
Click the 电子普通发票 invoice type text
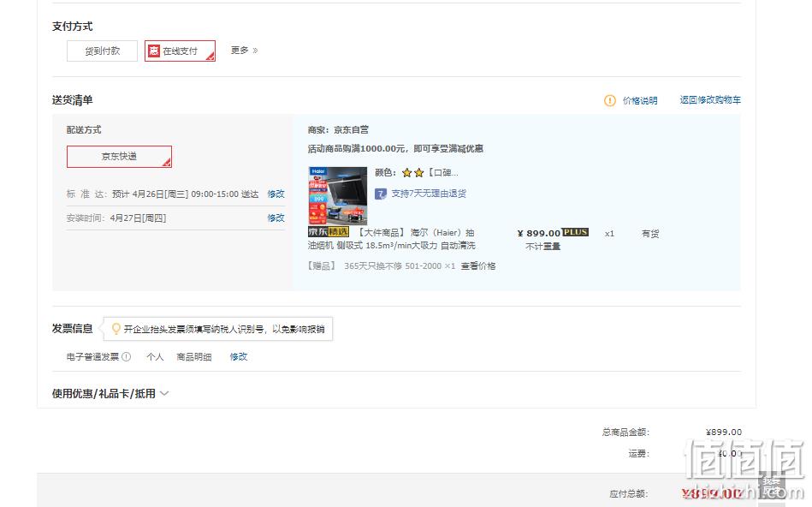pyautogui.click(x=92, y=356)
